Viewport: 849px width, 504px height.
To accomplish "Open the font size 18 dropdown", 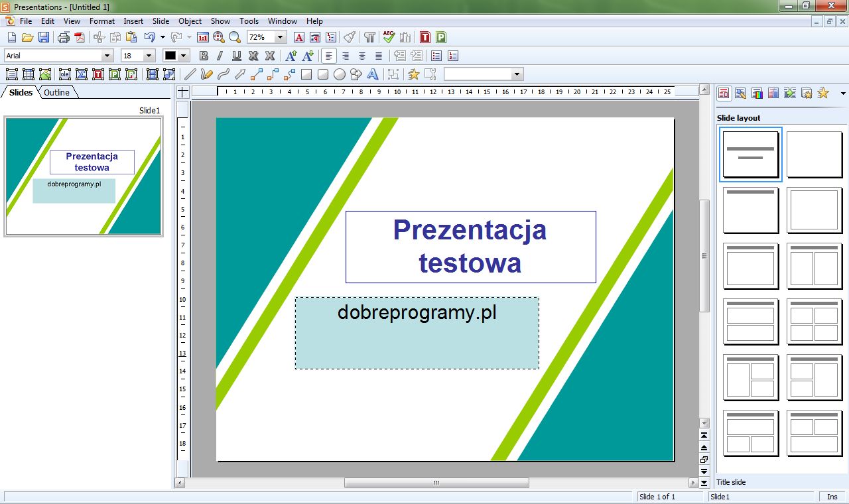I will tap(149, 56).
